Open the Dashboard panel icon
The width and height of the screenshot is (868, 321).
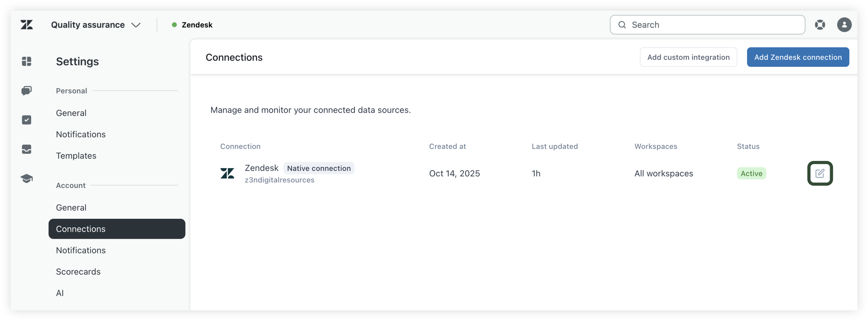coord(27,61)
